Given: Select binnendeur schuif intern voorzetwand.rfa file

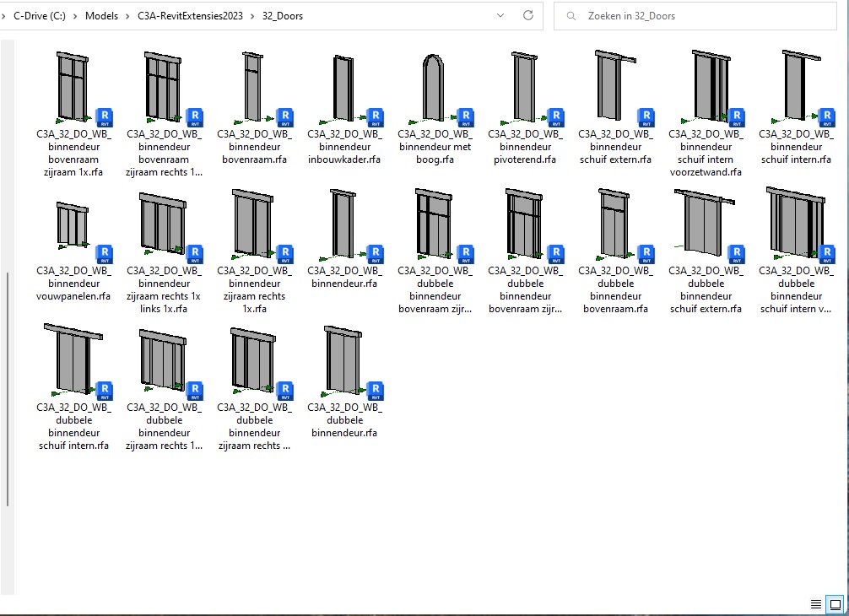Looking at the screenshot, I should point(706,88).
